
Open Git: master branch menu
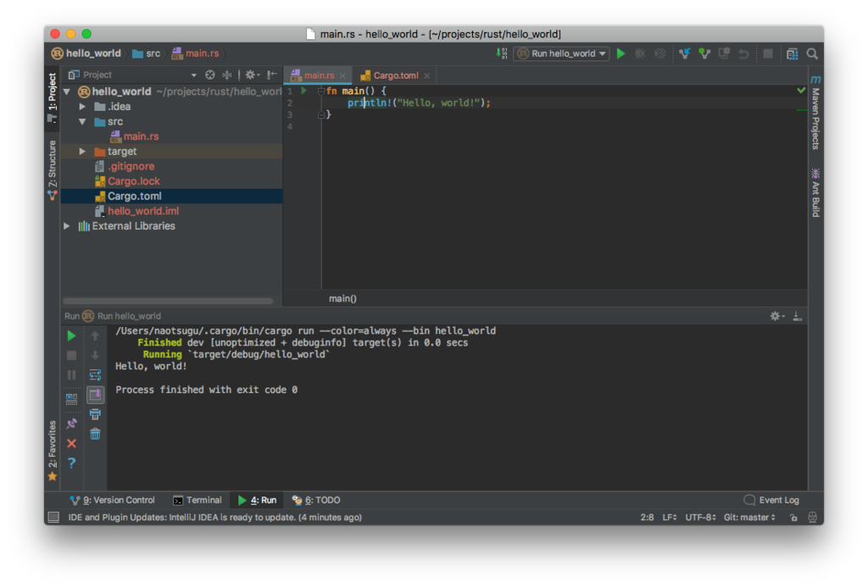coord(749,517)
